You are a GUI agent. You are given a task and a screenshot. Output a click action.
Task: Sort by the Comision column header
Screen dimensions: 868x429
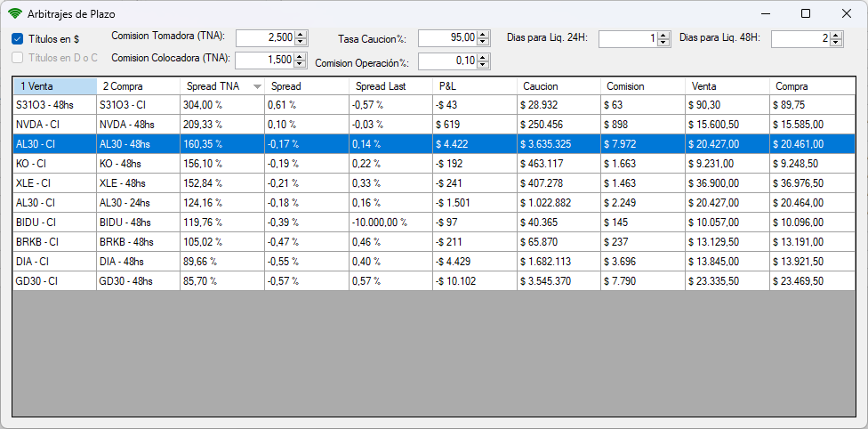click(643, 86)
